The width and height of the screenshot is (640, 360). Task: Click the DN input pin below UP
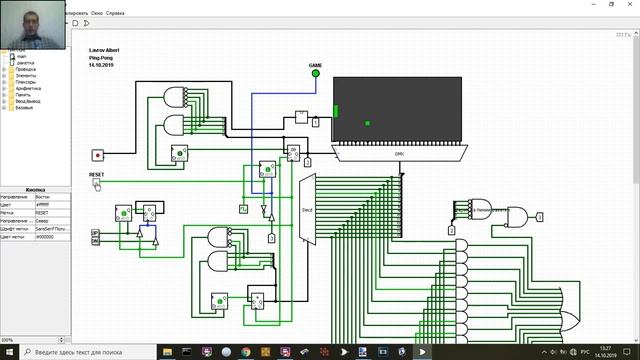pyautogui.click(x=95, y=241)
